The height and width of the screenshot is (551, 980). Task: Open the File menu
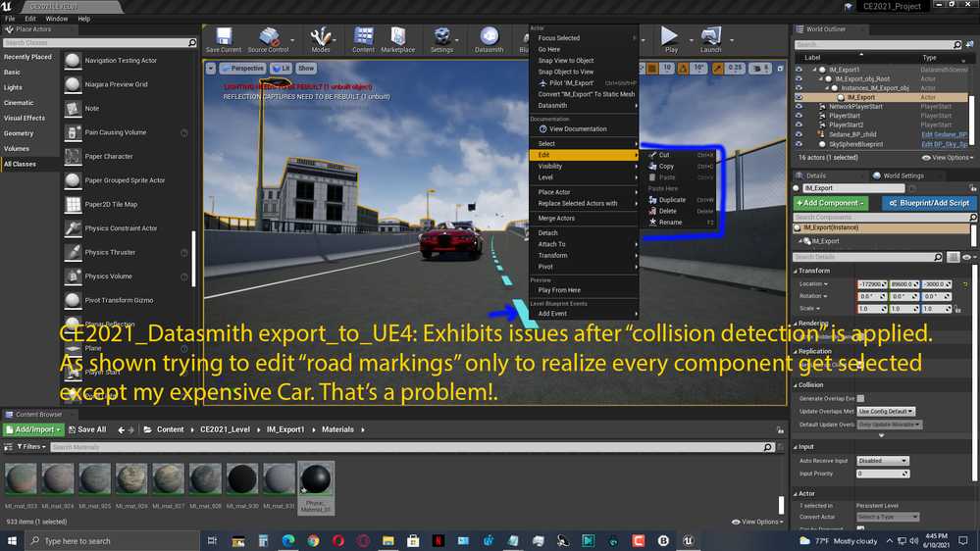[x=10, y=19]
